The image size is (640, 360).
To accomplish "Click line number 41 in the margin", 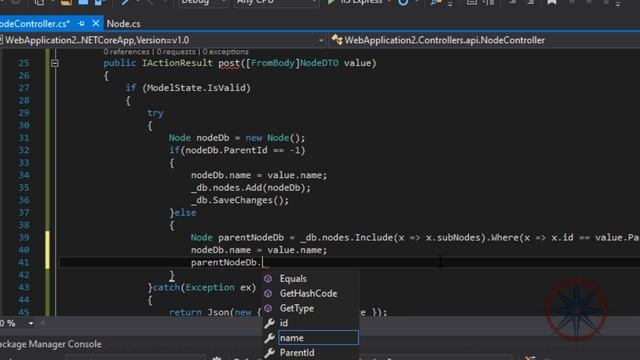I will 24,262.
